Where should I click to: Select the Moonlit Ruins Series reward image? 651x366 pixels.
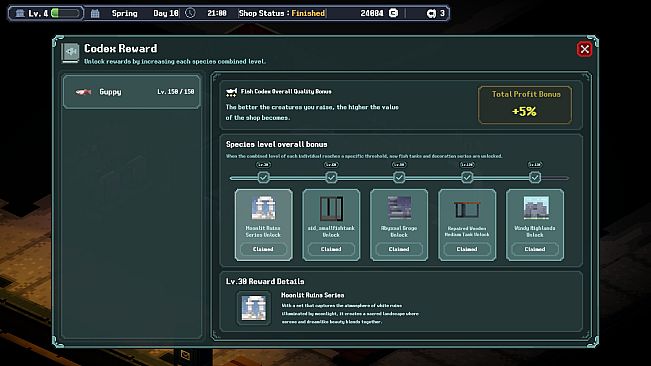[x=263, y=207]
